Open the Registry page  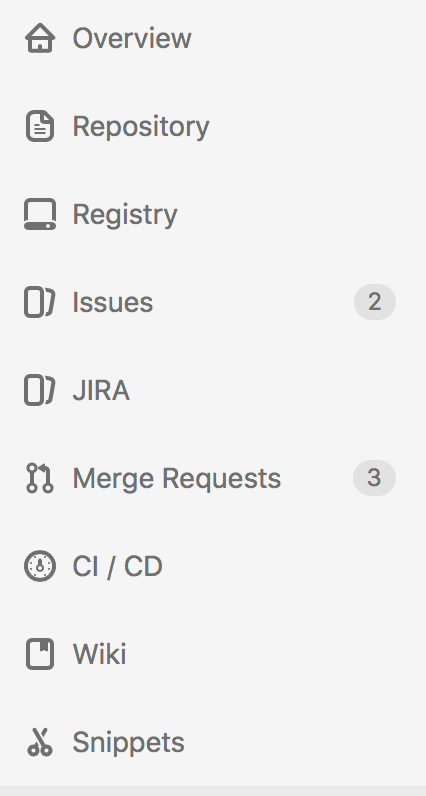point(125,215)
